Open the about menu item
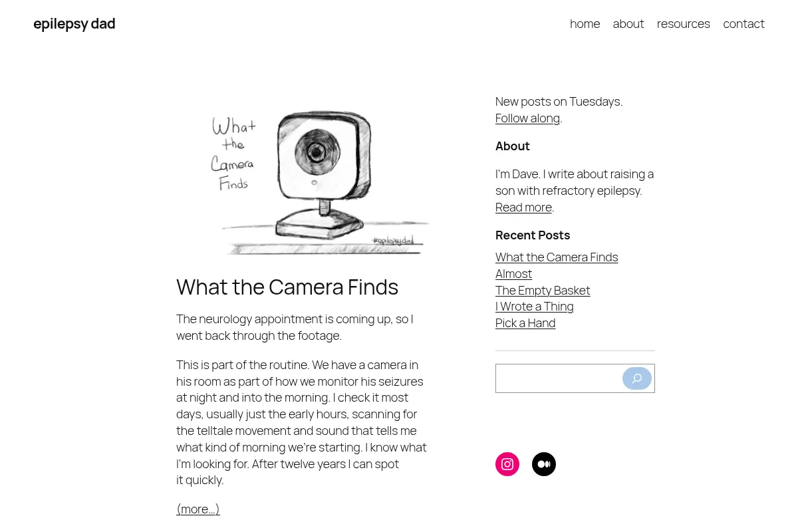Image resolution: width=798 pixels, height=532 pixels. [628, 24]
